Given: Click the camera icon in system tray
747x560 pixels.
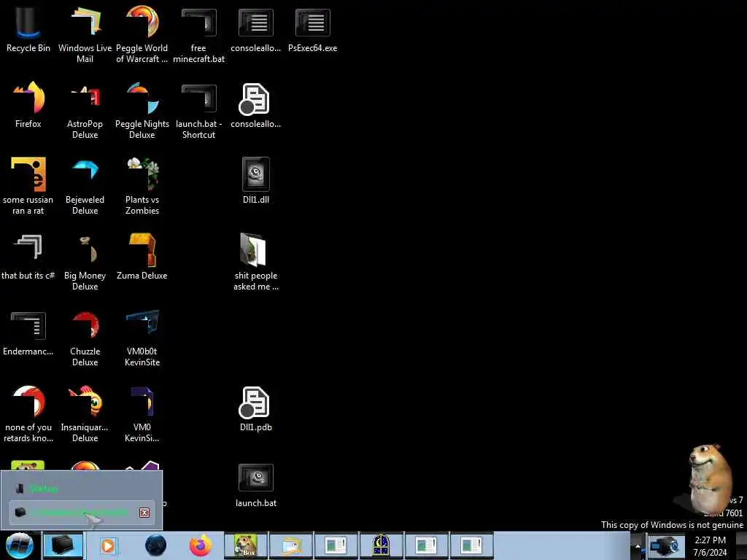Looking at the screenshot, I should 665,545.
